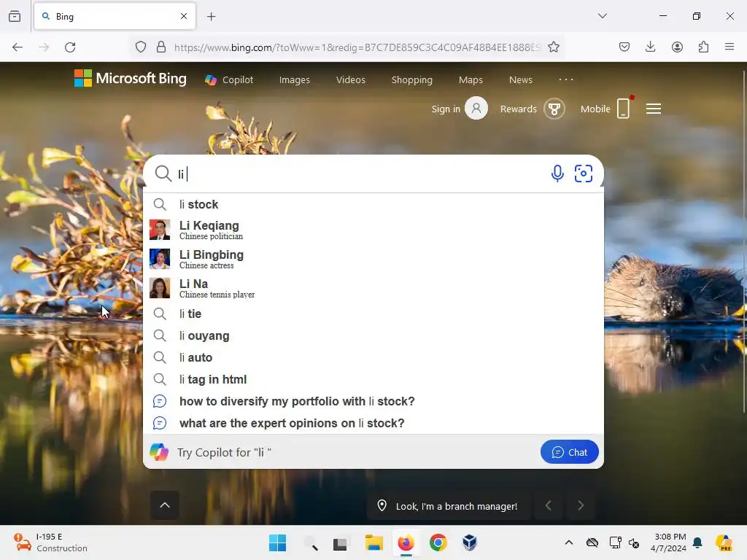Show previous homepage image arrow
The height and width of the screenshot is (560, 747).
(549, 505)
